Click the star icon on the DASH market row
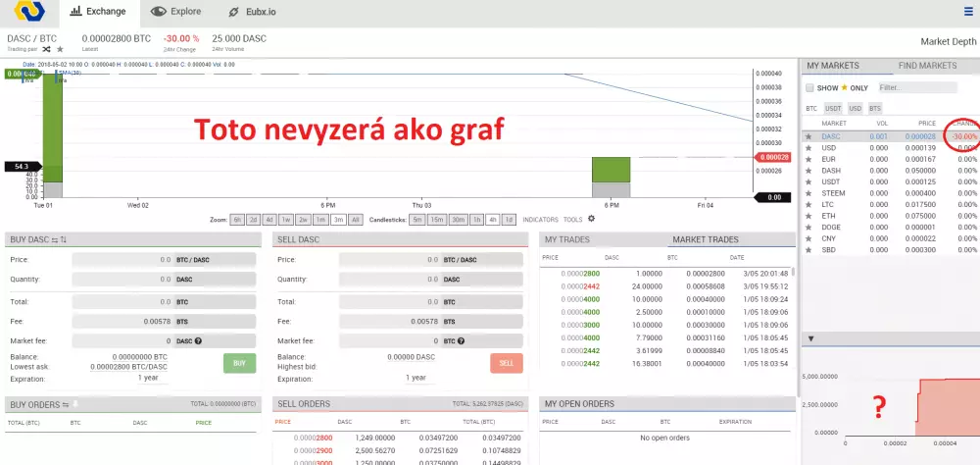The height and width of the screenshot is (465, 980). [808, 171]
